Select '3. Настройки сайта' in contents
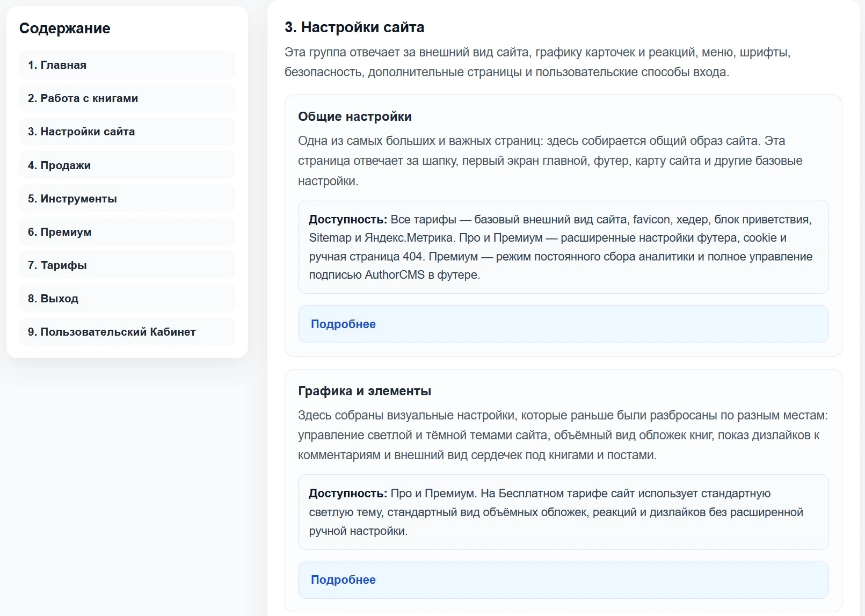865x616 pixels. tap(127, 132)
